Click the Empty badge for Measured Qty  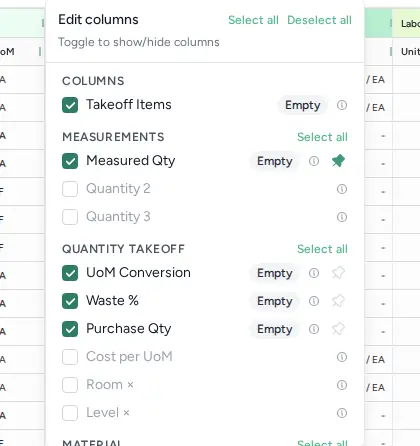275,161
